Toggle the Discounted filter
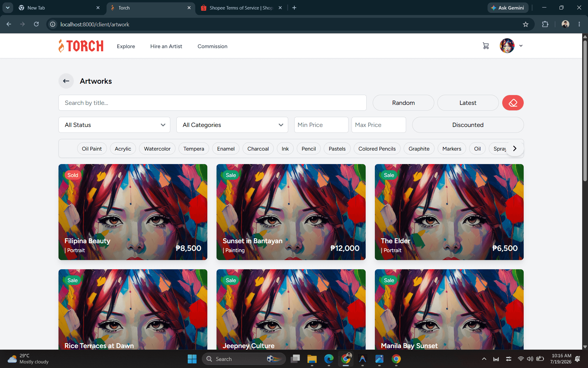The height and width of the screenshot is (368, 588). (468, 125)
